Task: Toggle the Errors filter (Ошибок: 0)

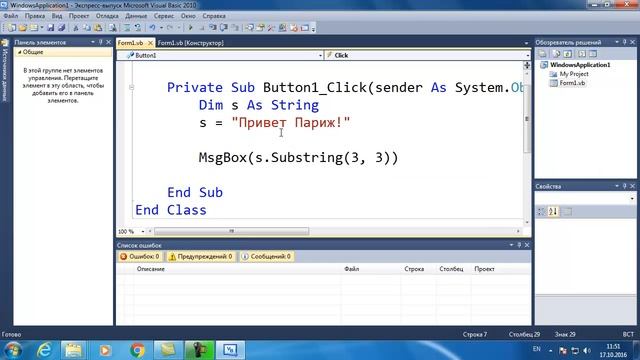Action: tap(139, 256)
